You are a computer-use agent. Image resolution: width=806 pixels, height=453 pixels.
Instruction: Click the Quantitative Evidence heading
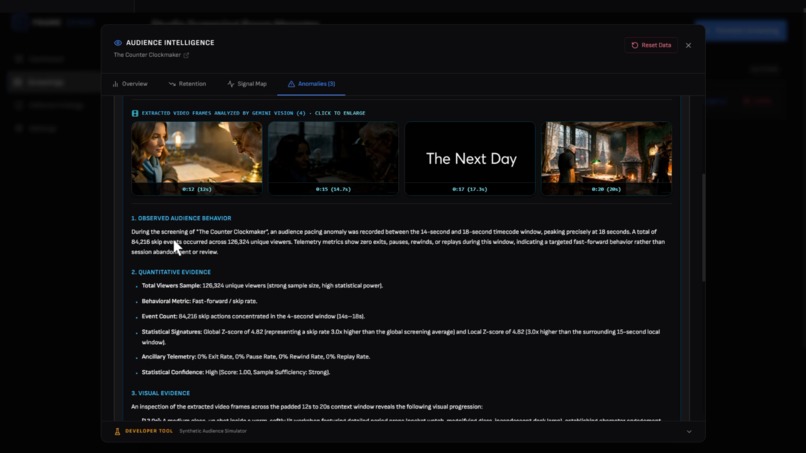point(171,272)
